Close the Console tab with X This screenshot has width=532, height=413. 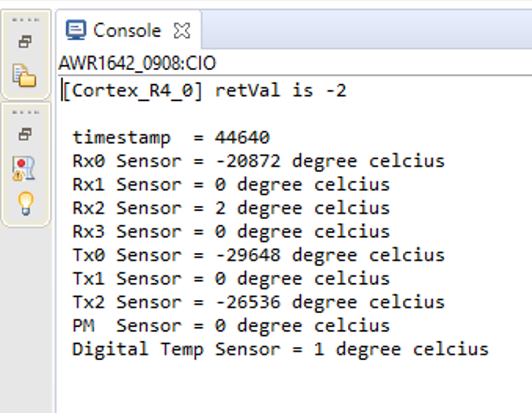[x=182, y=31]
